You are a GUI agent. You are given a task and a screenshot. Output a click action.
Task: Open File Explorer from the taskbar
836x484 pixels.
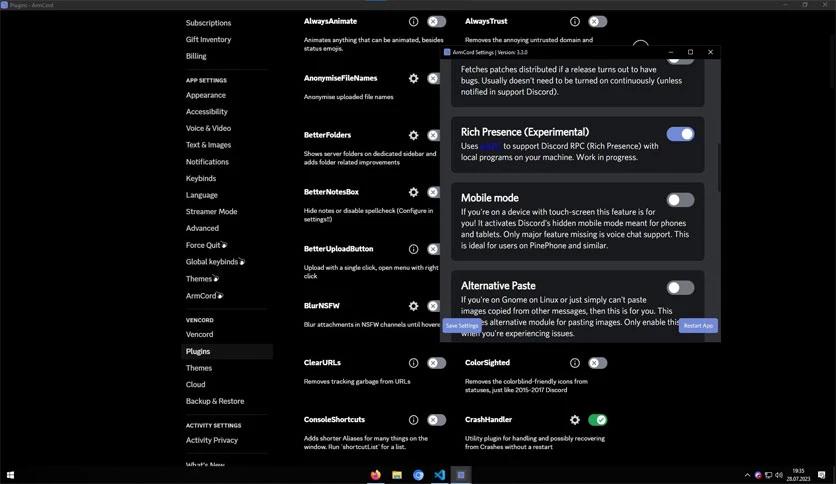397,474
